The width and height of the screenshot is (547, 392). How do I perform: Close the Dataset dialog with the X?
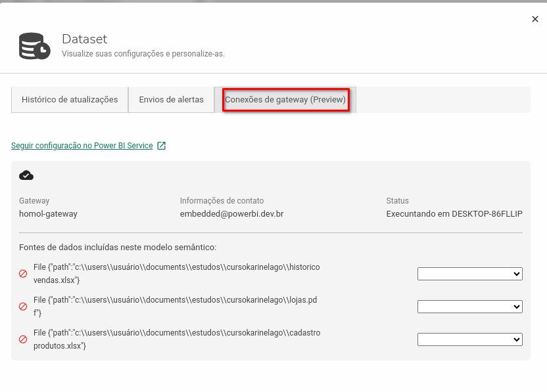tap(535, 20)
